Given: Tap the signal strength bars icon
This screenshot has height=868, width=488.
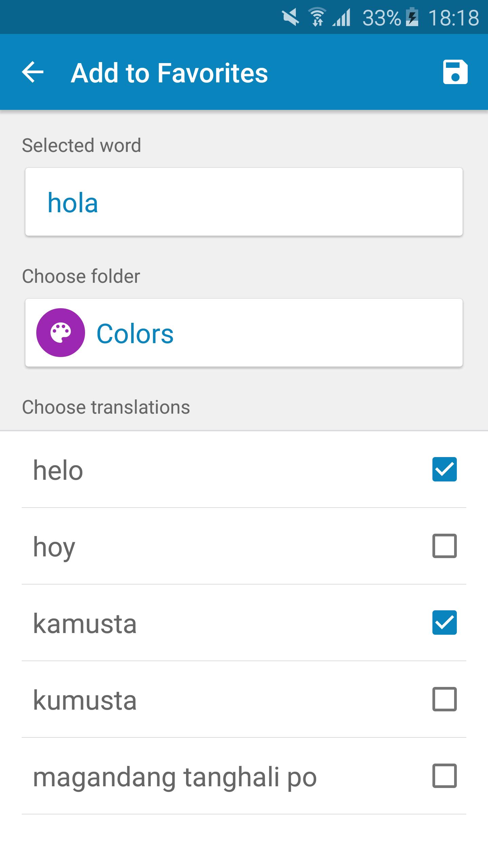Looking at the screenshot, I should [x=342, y=18].
